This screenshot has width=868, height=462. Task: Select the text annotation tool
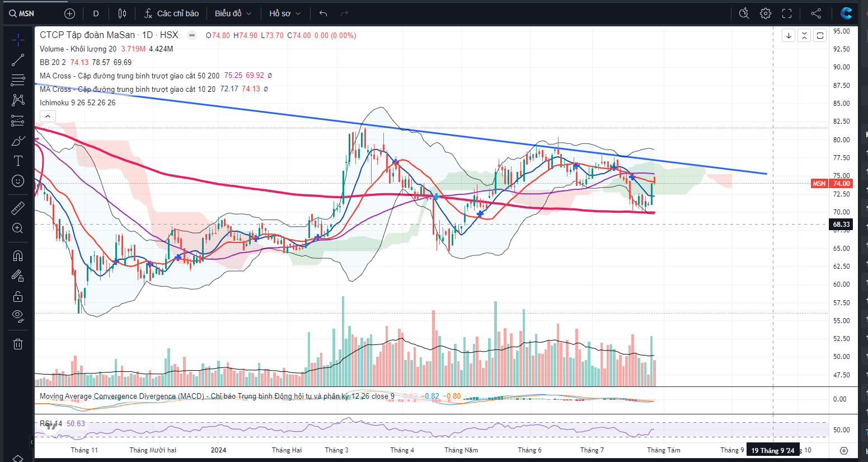click(18, 161)
